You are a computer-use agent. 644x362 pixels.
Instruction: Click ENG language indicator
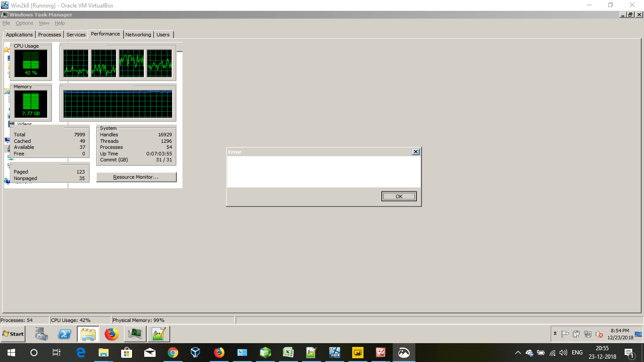[x=577, y=353]
